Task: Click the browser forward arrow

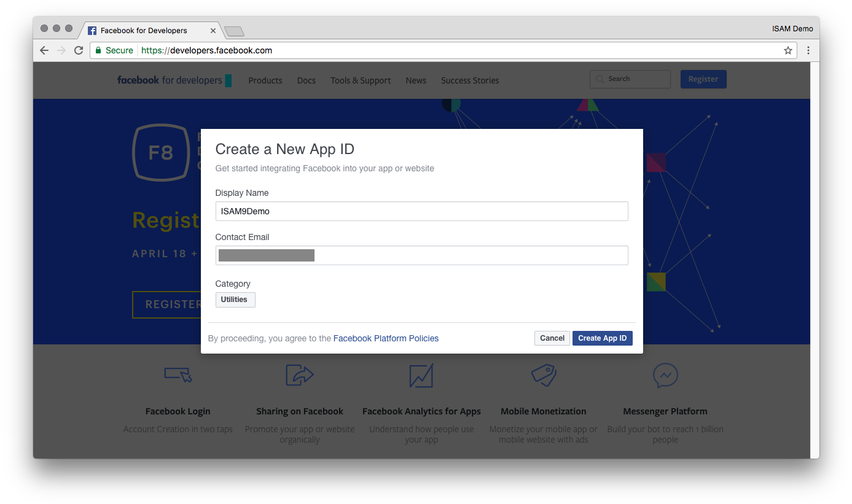Action: (x=61, y=50)
